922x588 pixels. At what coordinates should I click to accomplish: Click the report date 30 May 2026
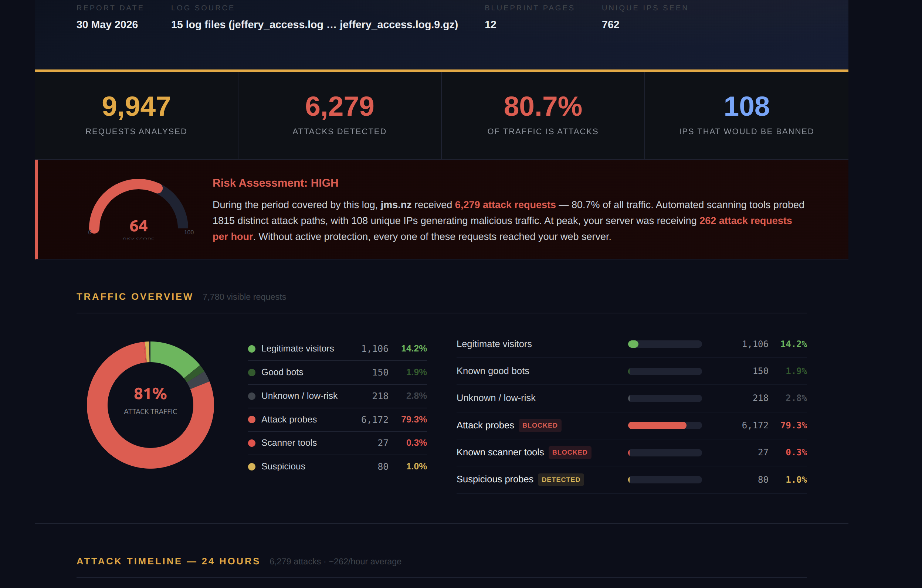click(107, 24)
